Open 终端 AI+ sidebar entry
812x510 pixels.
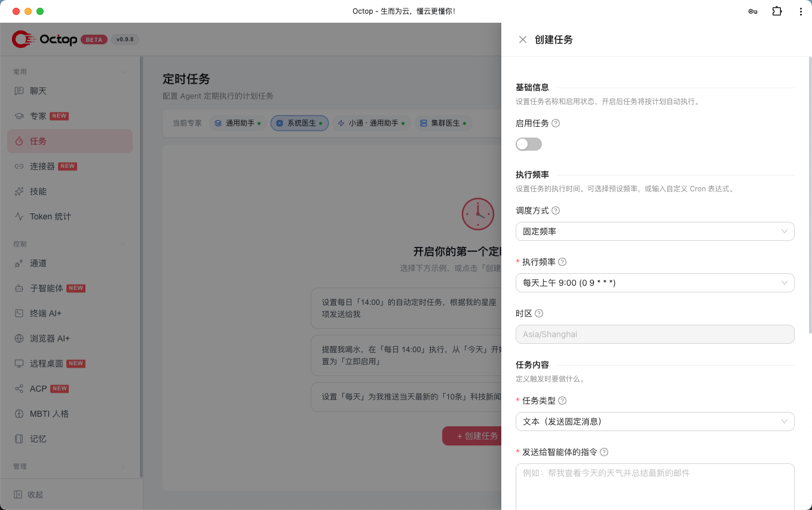70,313
